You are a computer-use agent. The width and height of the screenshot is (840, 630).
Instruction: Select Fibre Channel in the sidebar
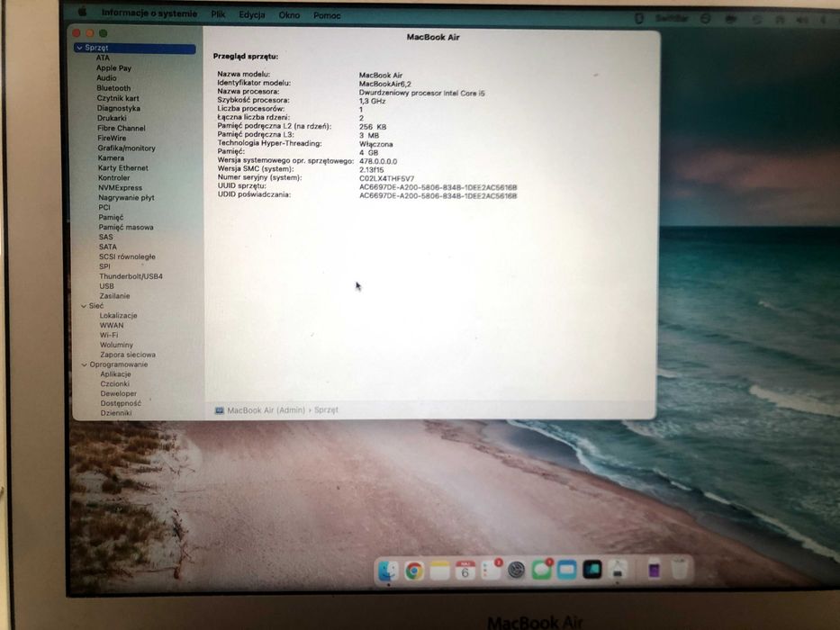click(121, 128)
